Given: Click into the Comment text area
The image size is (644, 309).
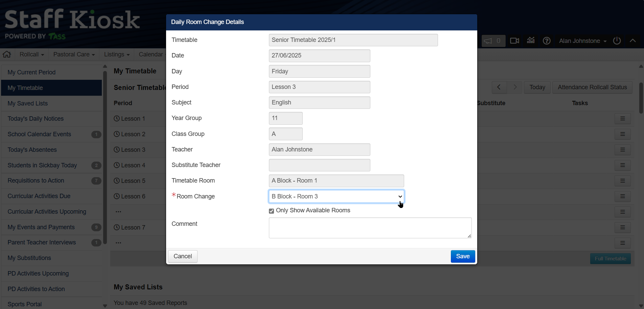Looking at the screenshot, I should coord(370,228).
